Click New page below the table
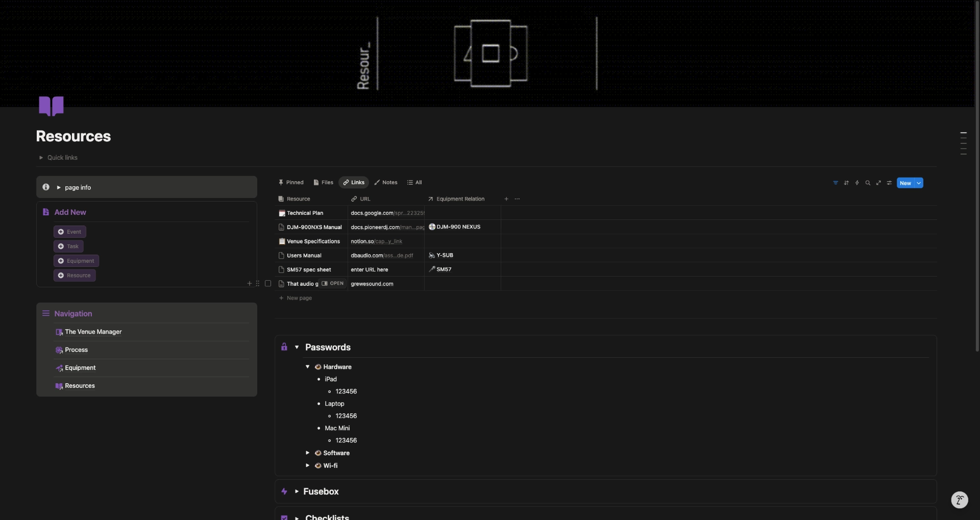Viewport: 980px width, 520px height. (x=300, y=298)
